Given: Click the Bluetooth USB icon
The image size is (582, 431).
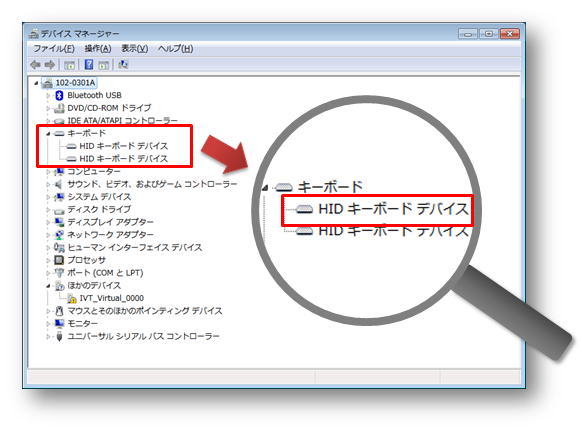Looking at the screenshot, I should [59, 95].
